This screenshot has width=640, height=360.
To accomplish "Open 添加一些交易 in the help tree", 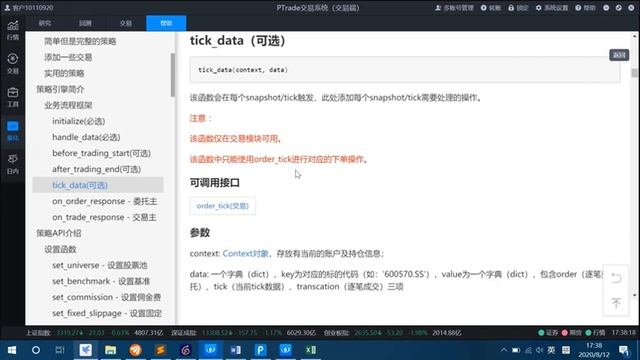I will 68,57.
